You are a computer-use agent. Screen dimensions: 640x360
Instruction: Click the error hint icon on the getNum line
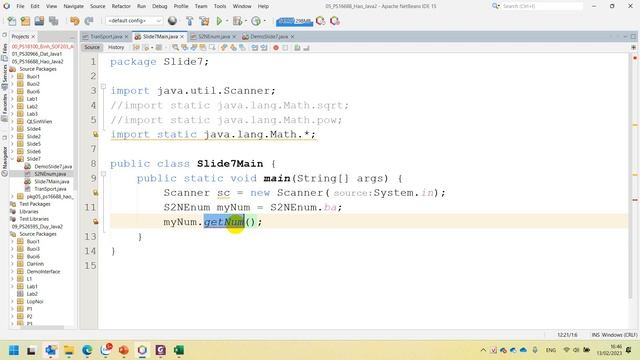tap(95, 222)
